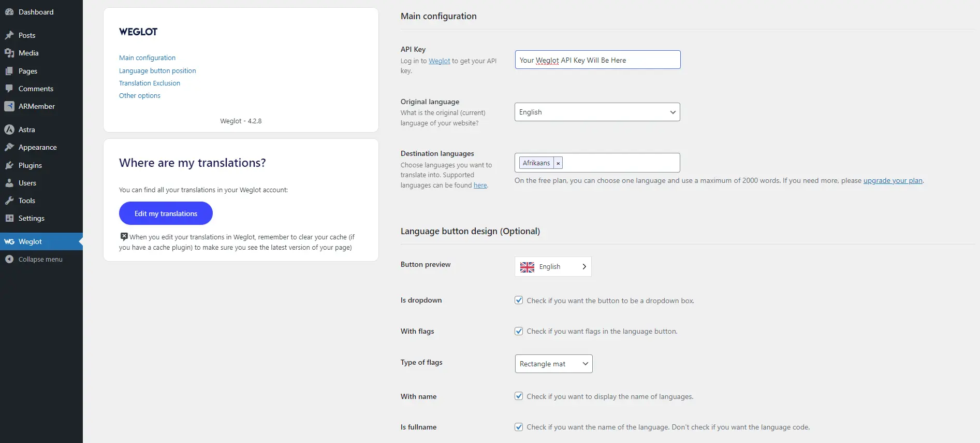Click the Appearance brush icon
Screen dimensions: 980x443
click(x=9, y=147)
